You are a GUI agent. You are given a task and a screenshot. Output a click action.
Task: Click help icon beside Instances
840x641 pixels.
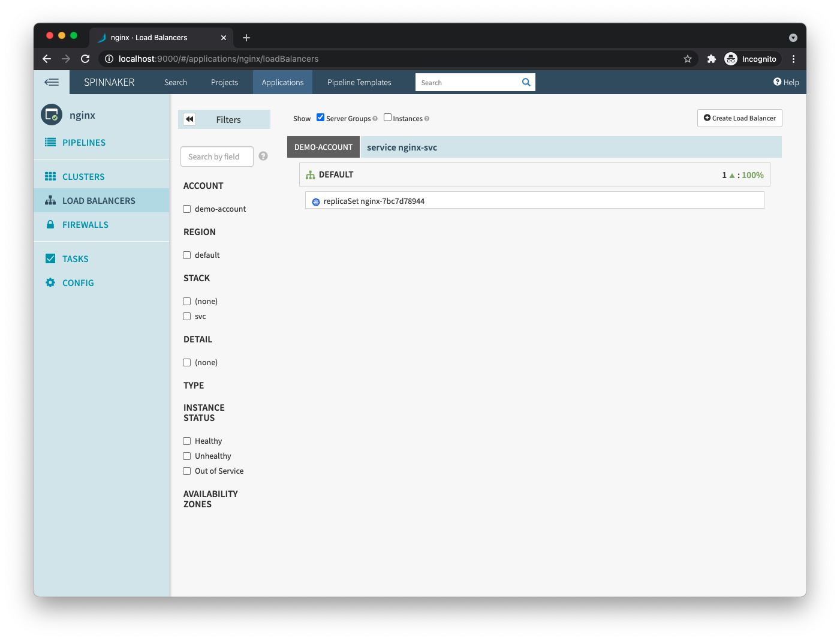pos(427,119)
